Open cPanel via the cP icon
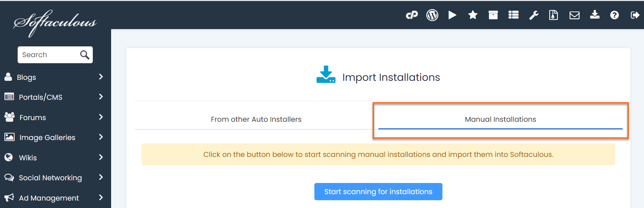Viewport: 644px width, 208px height. click(412, 15)
